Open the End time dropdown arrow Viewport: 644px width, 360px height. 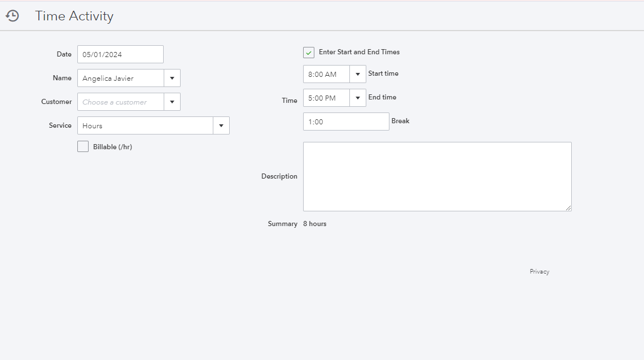point(358,98)
